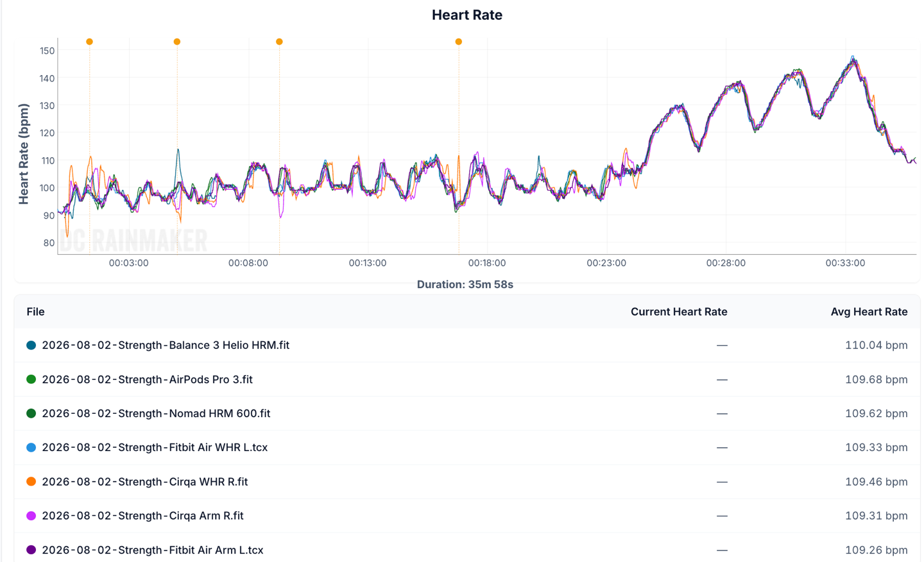
Task: Click the third orange lap marker dot
Action: point(279,42)
